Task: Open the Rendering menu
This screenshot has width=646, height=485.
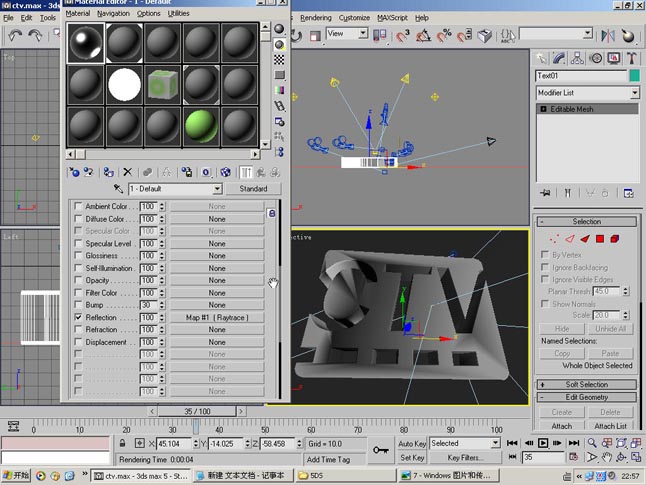Action: pyautogui.click(x=316, y=18)
